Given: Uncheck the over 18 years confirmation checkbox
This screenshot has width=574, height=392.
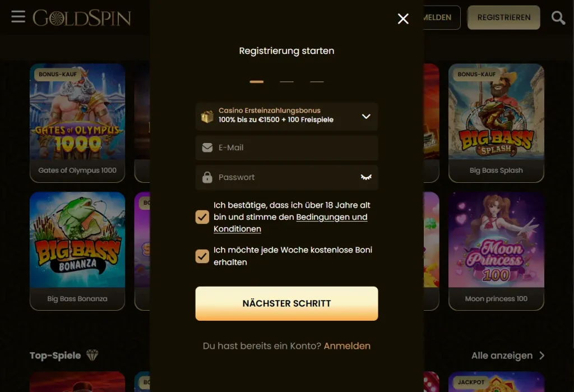Looking at the screenshot, I should 202,217.
